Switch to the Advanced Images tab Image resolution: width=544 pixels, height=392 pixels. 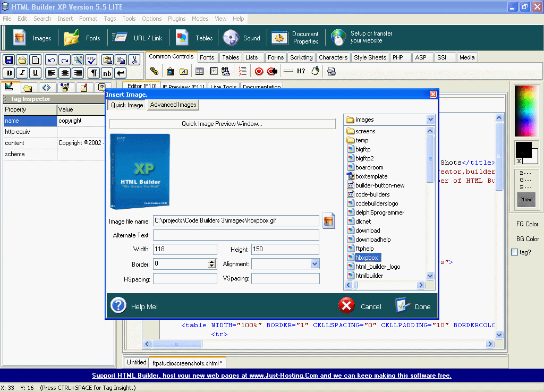click(x=173, y=105)
